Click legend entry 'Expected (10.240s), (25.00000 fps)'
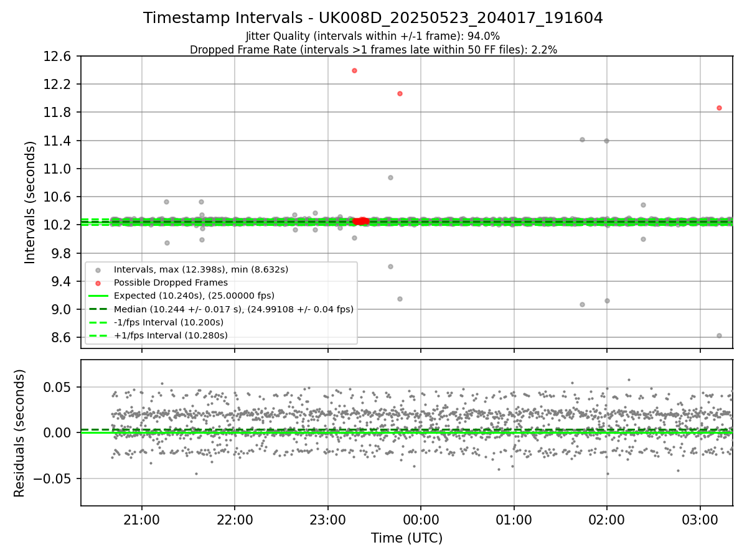Viewport: 747px width, 560px height. (x=194, y=296)
